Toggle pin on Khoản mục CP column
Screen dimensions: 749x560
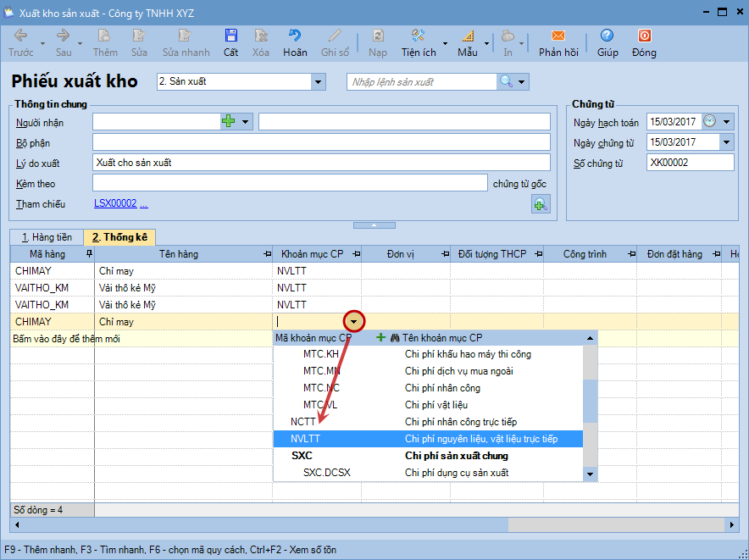tap(356, 254)
